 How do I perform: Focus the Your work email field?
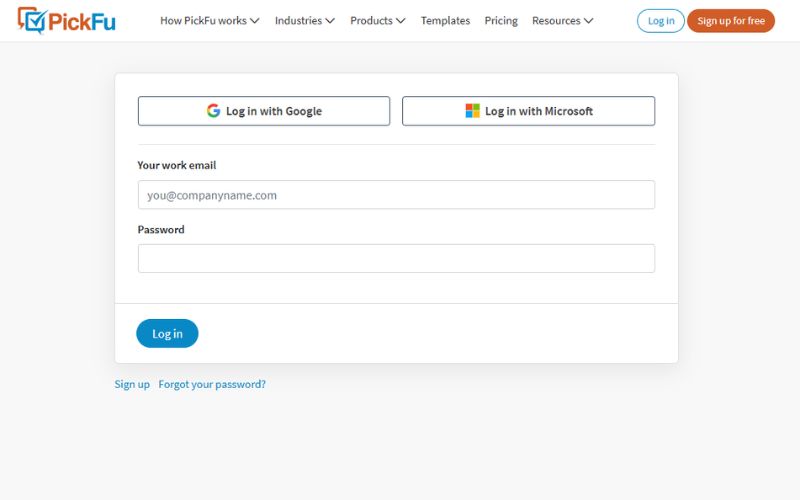point(396,195)
